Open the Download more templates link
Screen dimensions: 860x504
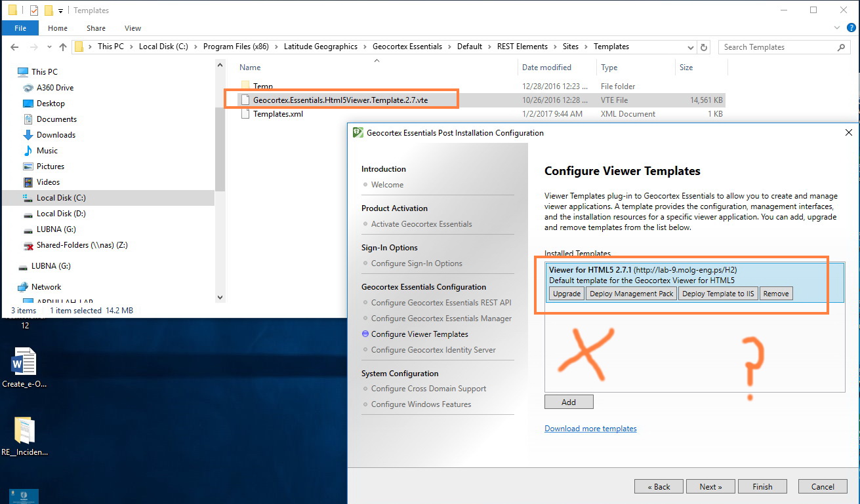click(590, 429)
